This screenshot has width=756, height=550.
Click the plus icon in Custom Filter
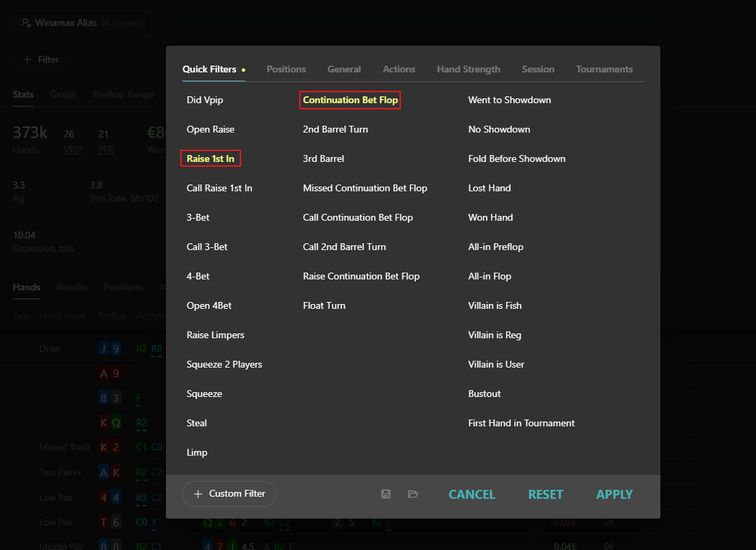coord(197,494)
